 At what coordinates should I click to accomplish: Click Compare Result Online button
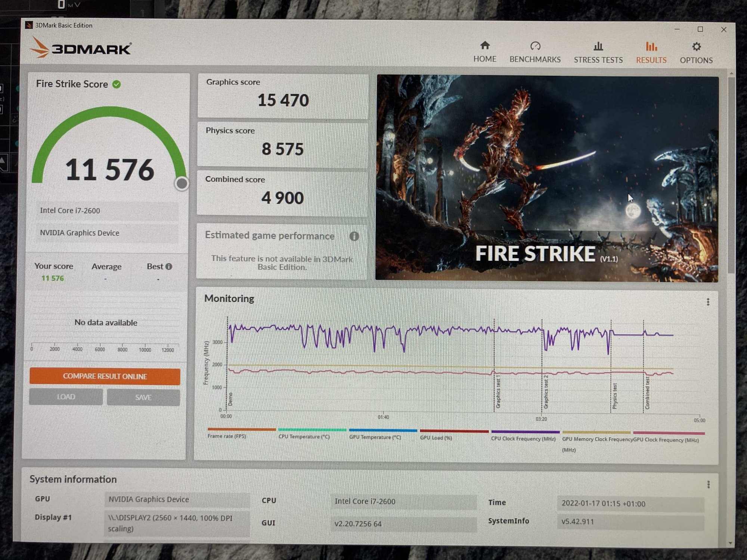pos(105,376)
